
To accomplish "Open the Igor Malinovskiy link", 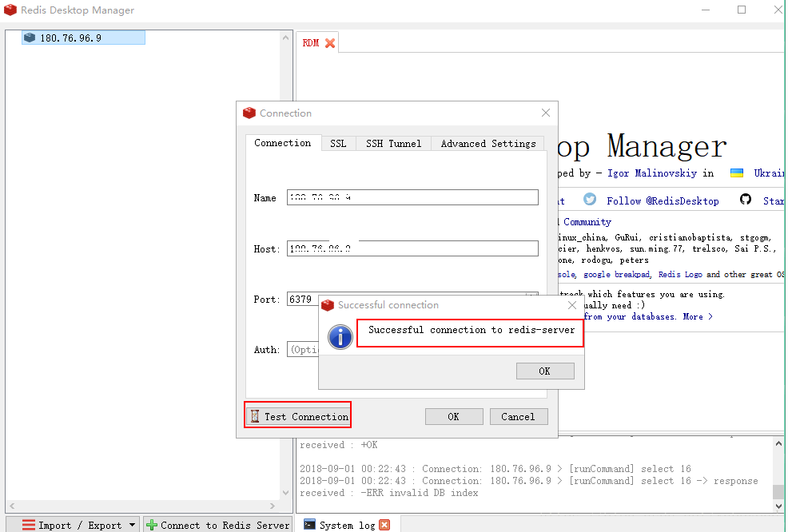I will tap(652, 173).
